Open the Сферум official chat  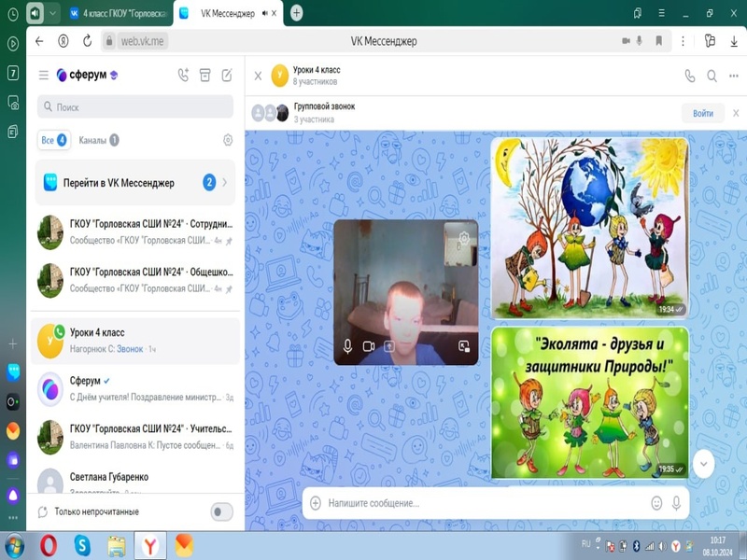[x=135, y=389]
